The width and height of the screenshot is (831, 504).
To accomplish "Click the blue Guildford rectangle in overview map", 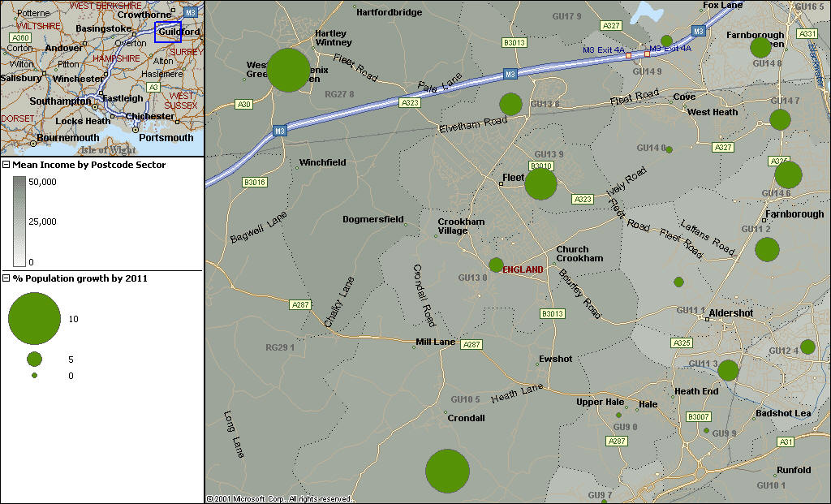I will 168,32.
